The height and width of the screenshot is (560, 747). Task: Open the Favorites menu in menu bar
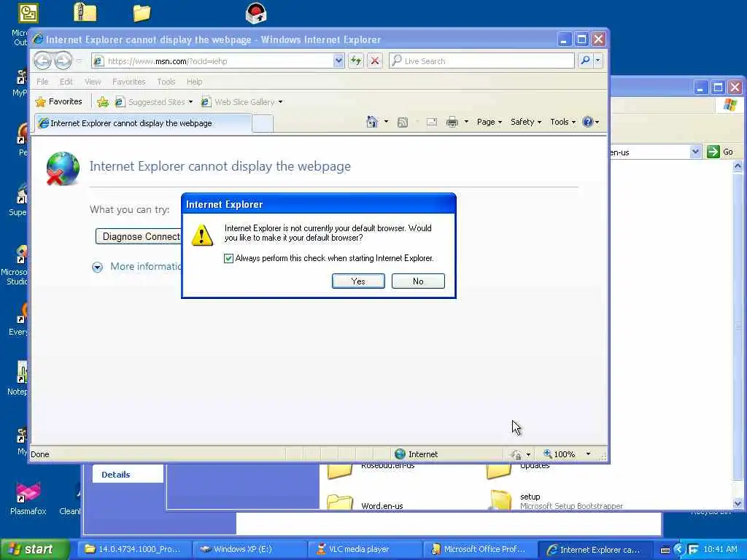[x=128, y=82]
